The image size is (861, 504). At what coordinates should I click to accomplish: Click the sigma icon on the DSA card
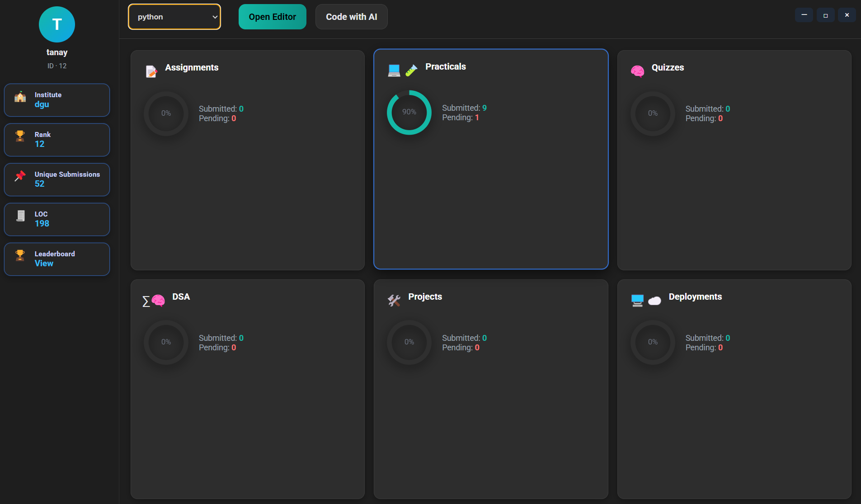146,301
